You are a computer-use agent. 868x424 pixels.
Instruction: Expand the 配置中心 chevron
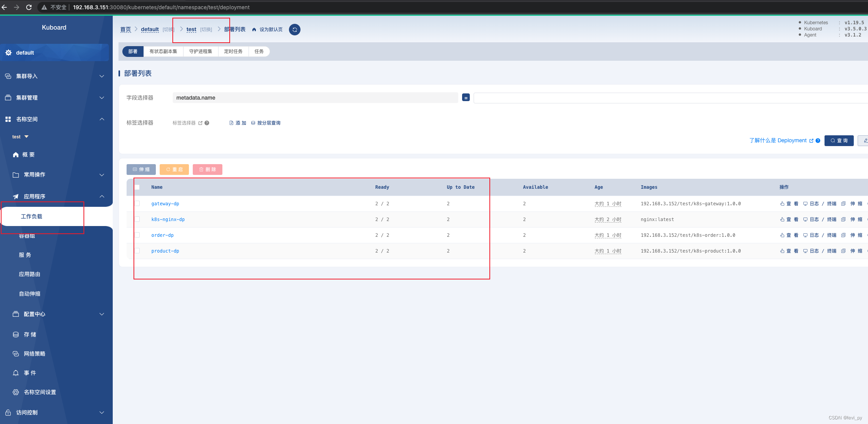[102, 314]
